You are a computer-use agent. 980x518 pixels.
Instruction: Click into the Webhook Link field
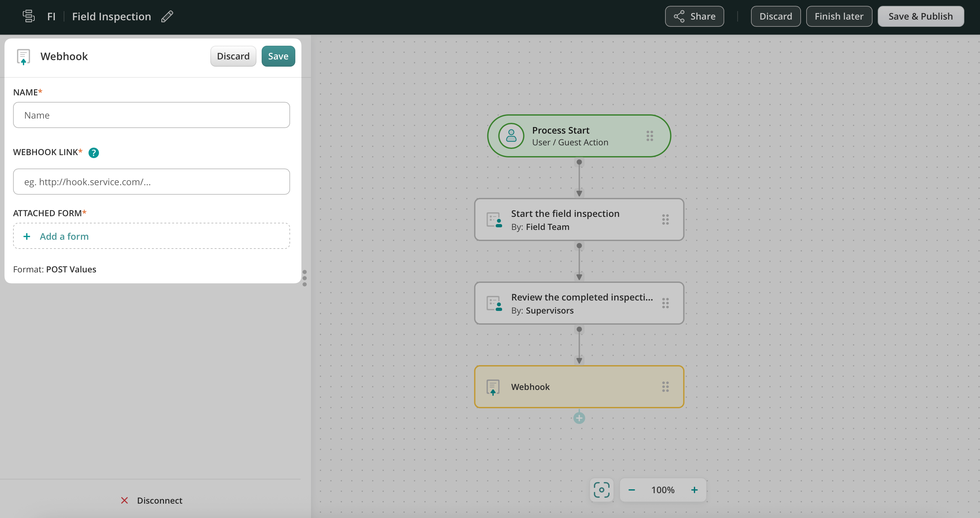point(152,182)
